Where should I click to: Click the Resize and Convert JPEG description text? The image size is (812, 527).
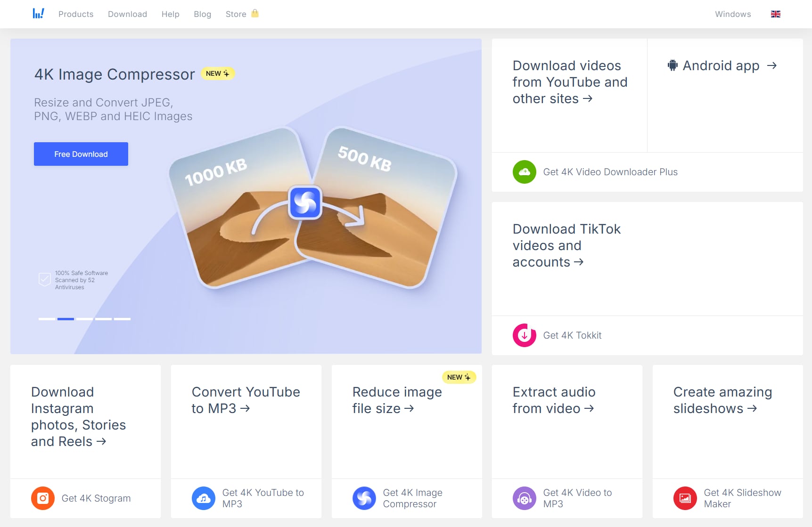[113, 109]
